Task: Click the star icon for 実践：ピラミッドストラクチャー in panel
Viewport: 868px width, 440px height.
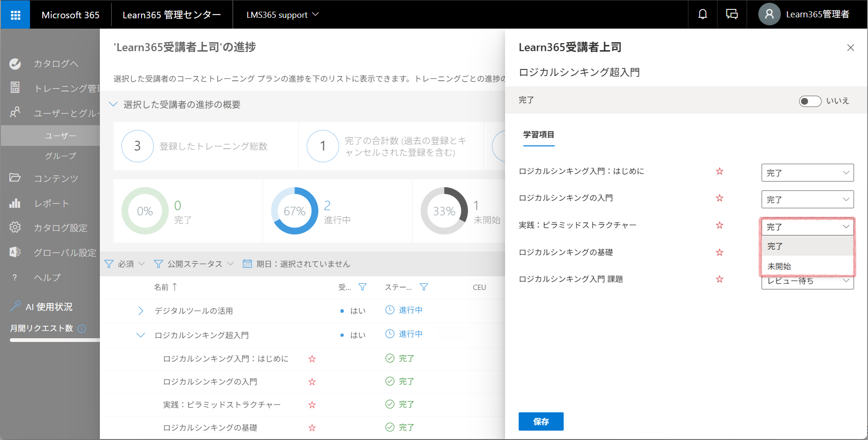Action: (x=720, y=225)
